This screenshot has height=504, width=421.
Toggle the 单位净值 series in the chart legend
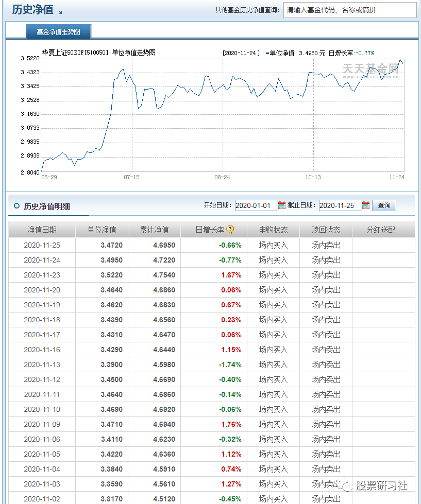pos(281,52)
